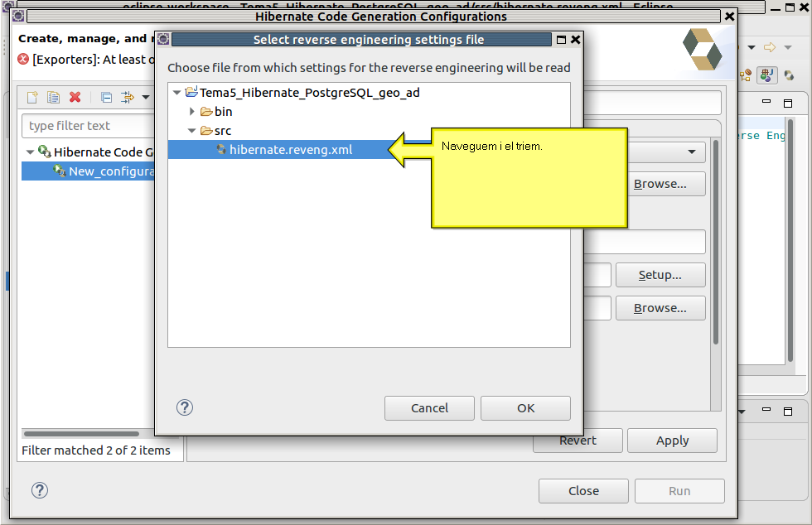Click the Hibernate logo in the dialog header
The height and width of the screenshot is (525, 812).
coord(703,49)
